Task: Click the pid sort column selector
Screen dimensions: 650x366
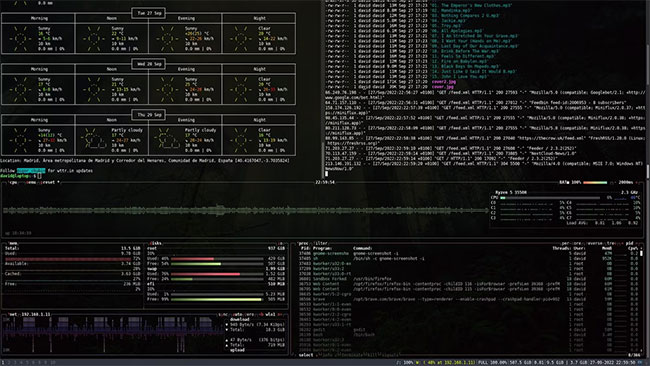Action: click(629, 243)
